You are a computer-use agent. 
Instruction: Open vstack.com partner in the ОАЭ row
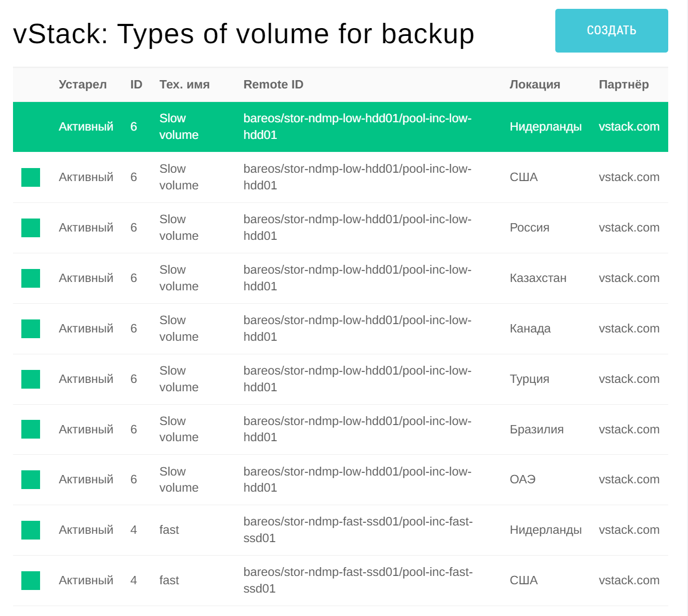point(629,480)
